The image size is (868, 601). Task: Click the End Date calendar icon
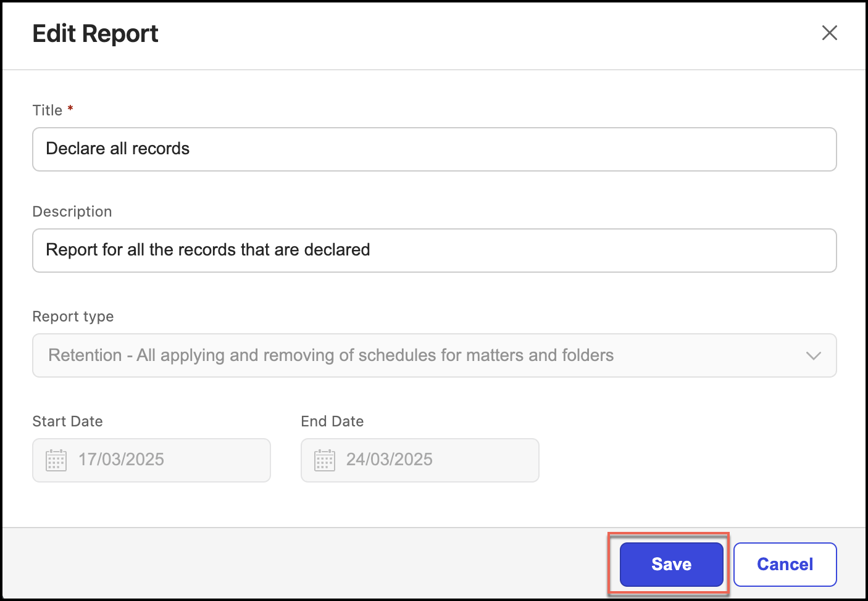pos(325,460)
